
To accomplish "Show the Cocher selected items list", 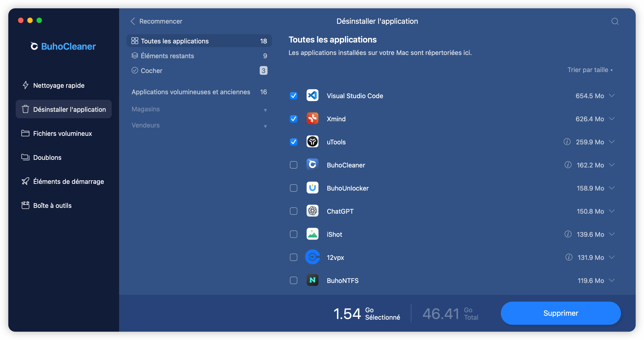I will [199, 70].
